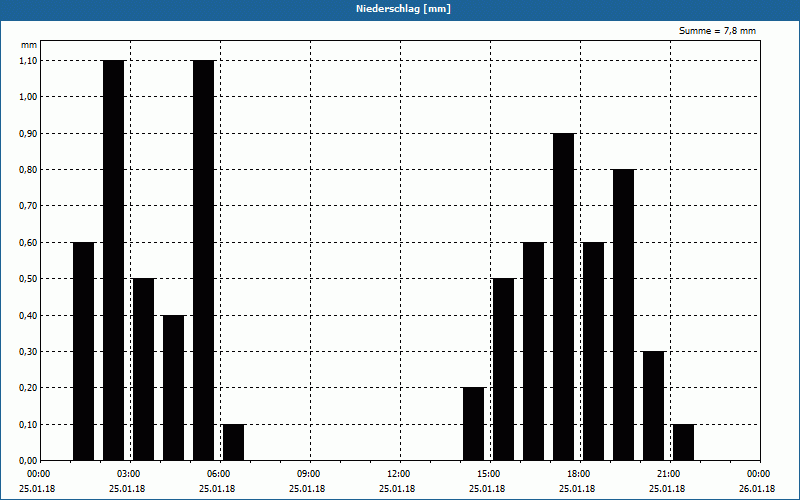Select the 0,10 y-axis label
800x500 pixels.
[x=29, y=425]
